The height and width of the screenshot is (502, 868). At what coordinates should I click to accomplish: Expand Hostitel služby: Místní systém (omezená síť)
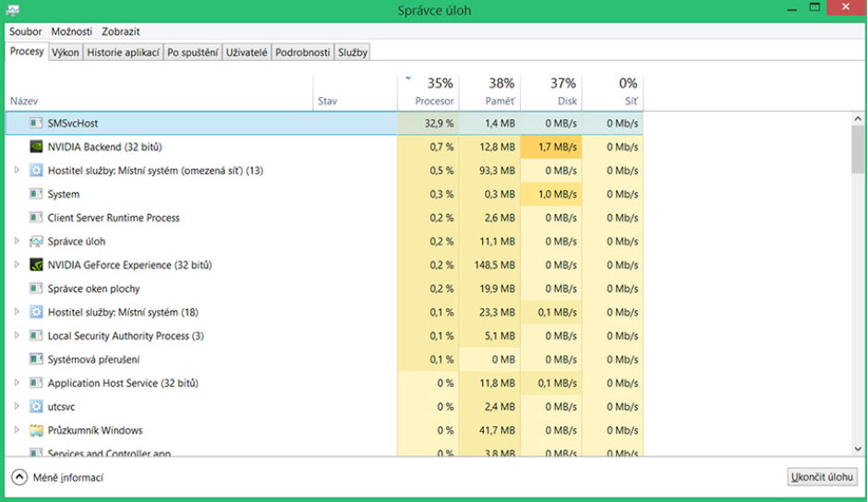17,171
